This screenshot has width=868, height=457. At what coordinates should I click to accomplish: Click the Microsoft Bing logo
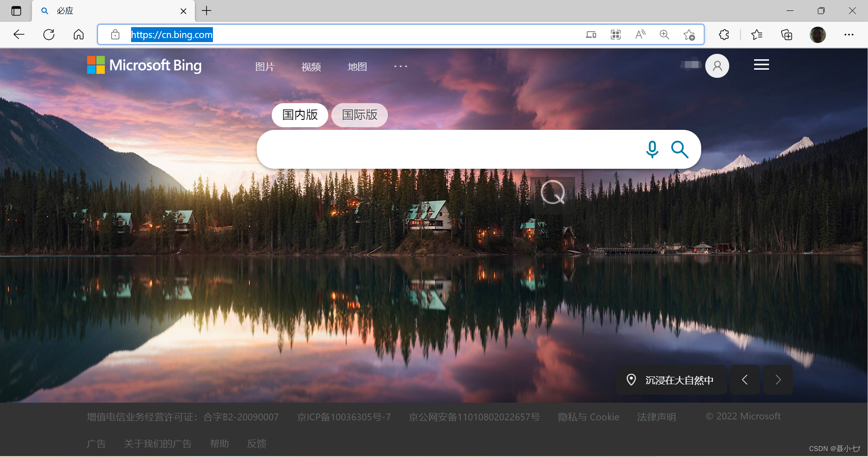click(x=144, y=65)
